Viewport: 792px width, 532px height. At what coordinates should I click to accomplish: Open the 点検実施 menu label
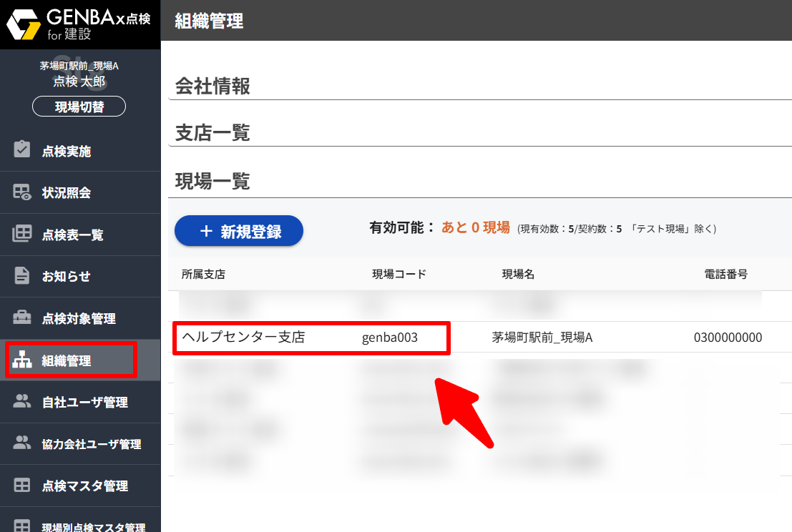pyautogui.click(x=67, y=152)
